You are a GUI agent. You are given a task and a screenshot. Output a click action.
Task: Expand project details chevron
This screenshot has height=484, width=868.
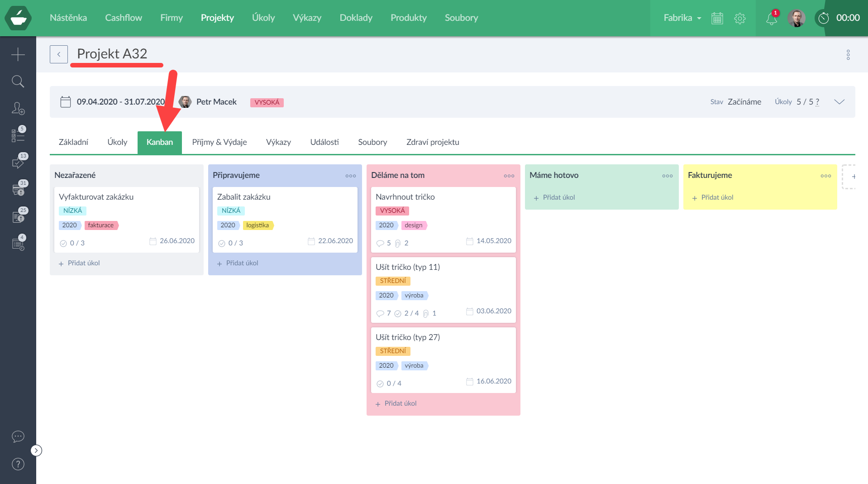(839, 102)
